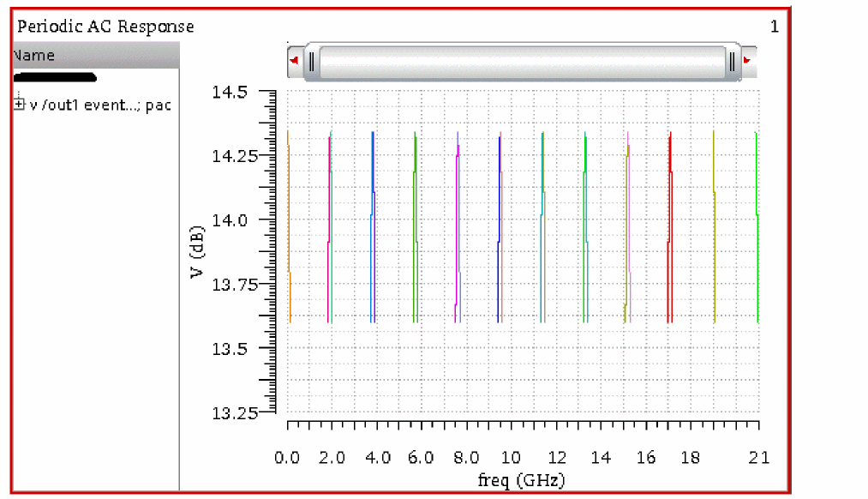The height and width of the screenshot is (499, 868).
Task: Click the left red arrow of the zoom scrollbar
Action: point(294,60)
